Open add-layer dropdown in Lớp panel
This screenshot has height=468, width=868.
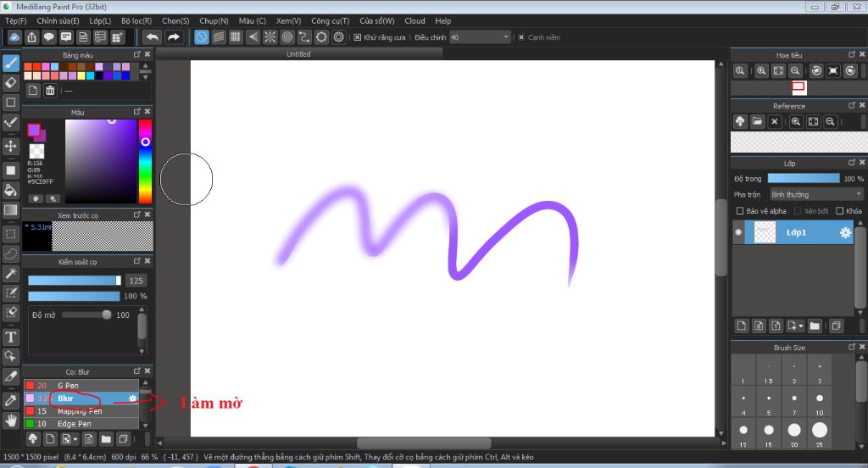[x=795, y=326]
